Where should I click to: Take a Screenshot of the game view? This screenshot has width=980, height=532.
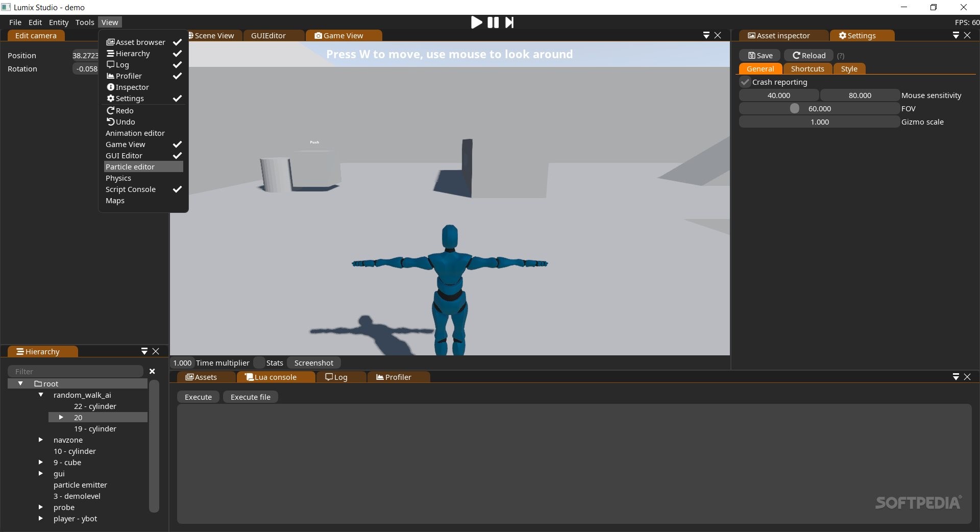313,363
